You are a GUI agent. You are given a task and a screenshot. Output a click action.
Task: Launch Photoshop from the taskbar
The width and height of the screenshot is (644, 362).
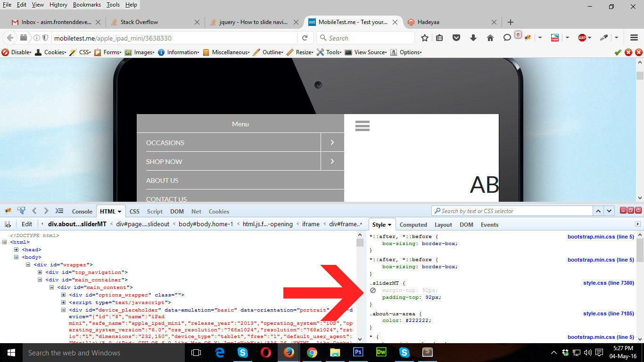click(x=358, y=352)
